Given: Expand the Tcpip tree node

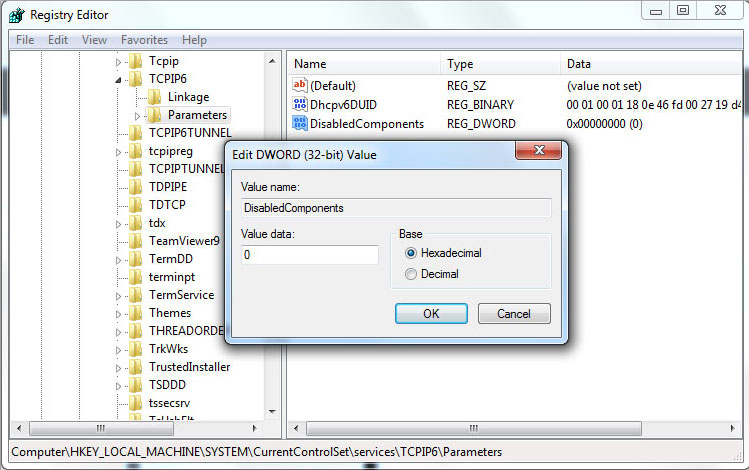Looking at the screenshot, I should (119, 61).
